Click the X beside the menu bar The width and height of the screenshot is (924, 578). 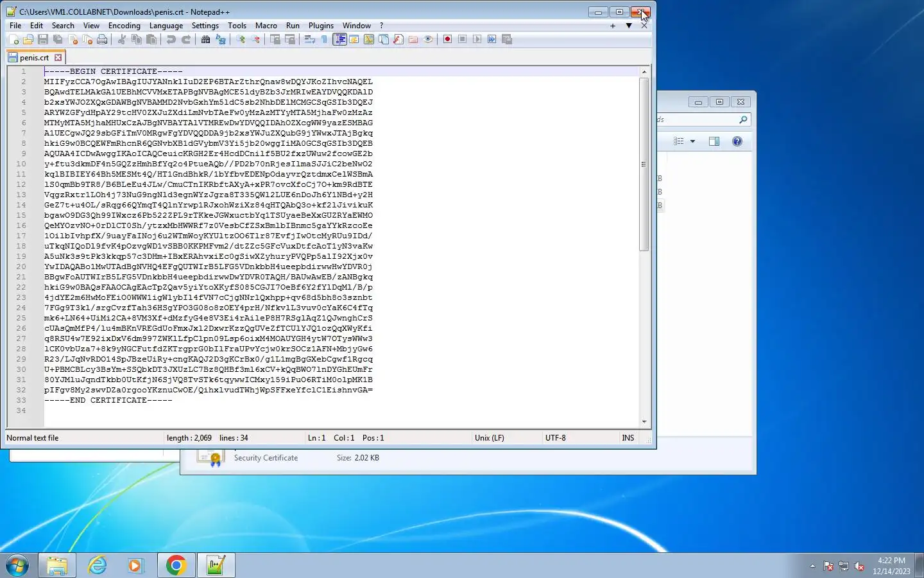644,26
